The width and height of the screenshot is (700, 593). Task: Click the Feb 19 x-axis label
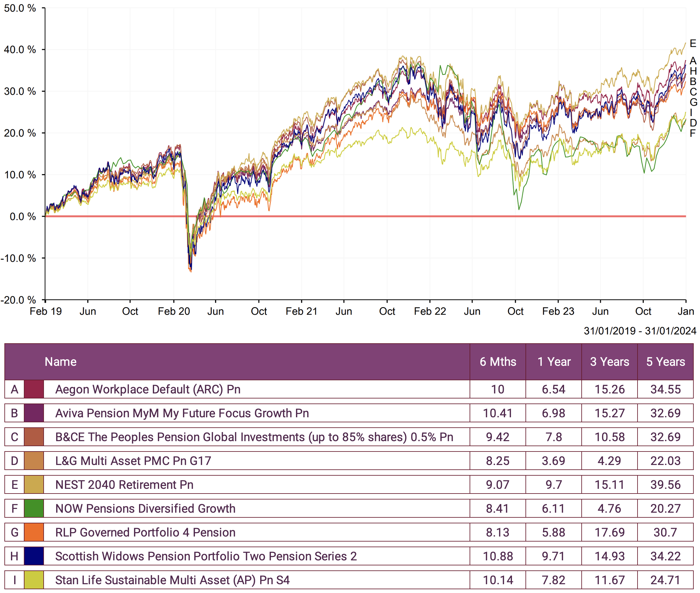pos(46,311)
